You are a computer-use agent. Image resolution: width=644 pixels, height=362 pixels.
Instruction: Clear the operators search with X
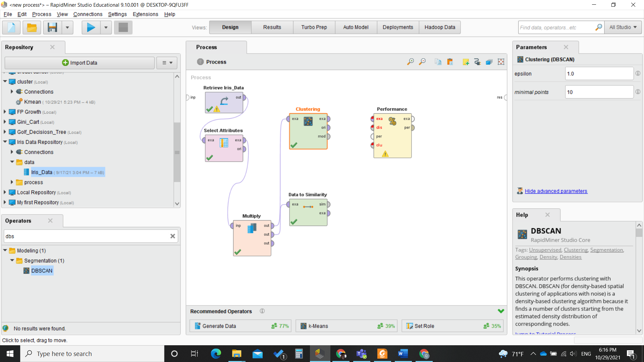(172, 236)
